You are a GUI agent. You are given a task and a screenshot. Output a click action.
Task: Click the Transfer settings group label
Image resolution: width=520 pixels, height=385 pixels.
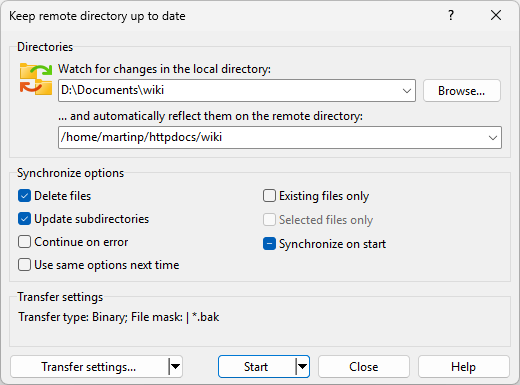(60, 297)
